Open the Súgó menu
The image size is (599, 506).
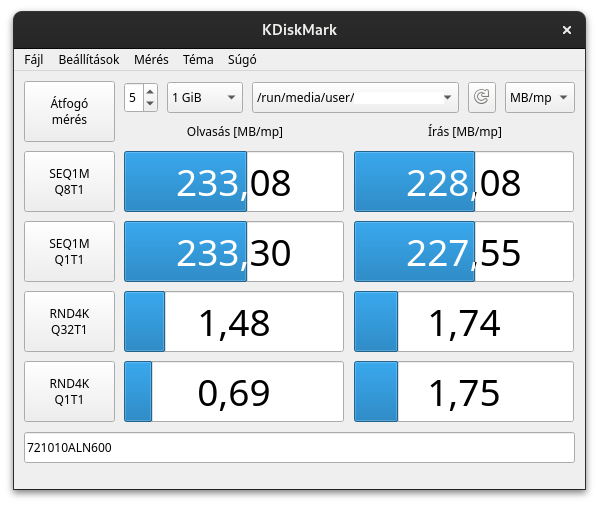242,60
